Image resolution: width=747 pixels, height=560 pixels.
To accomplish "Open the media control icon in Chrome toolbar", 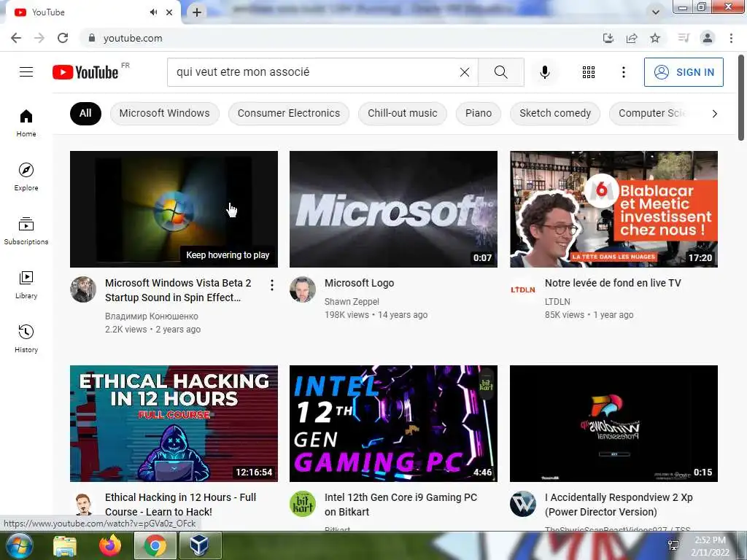I will pyautogui.click(x=684, y=38).
